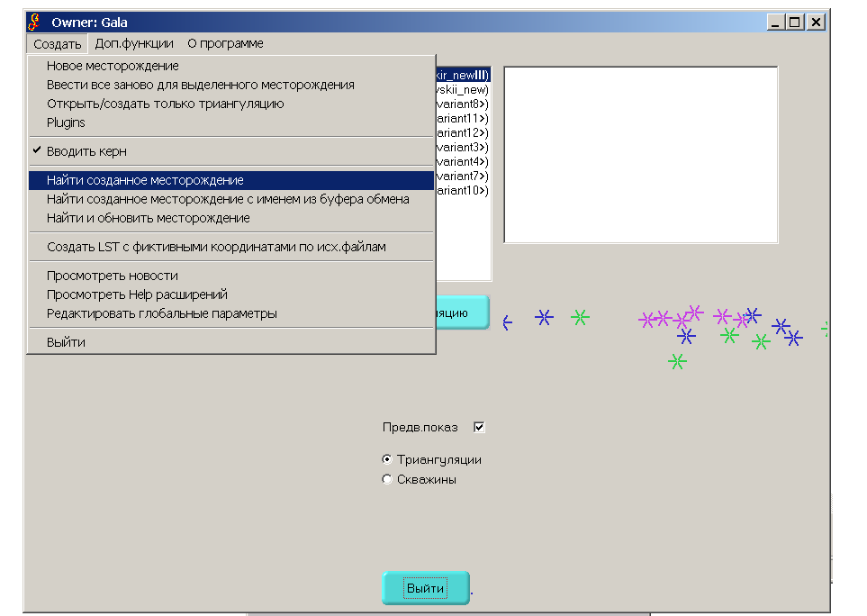This screenshot has width=867, height=616.
Task: Click the green star below the cluster
Action: point(677,362)
